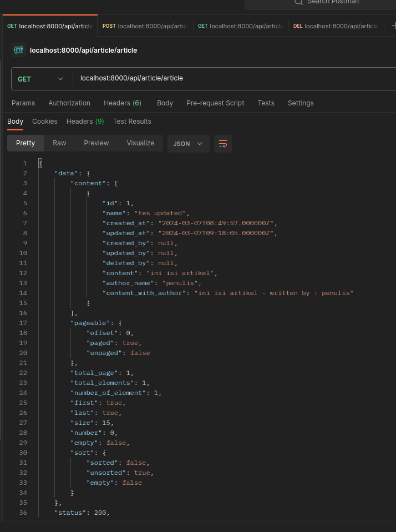396x532 pixels.
Task: Open the request Headers (6) tab
Action: [x=123, y=103]
